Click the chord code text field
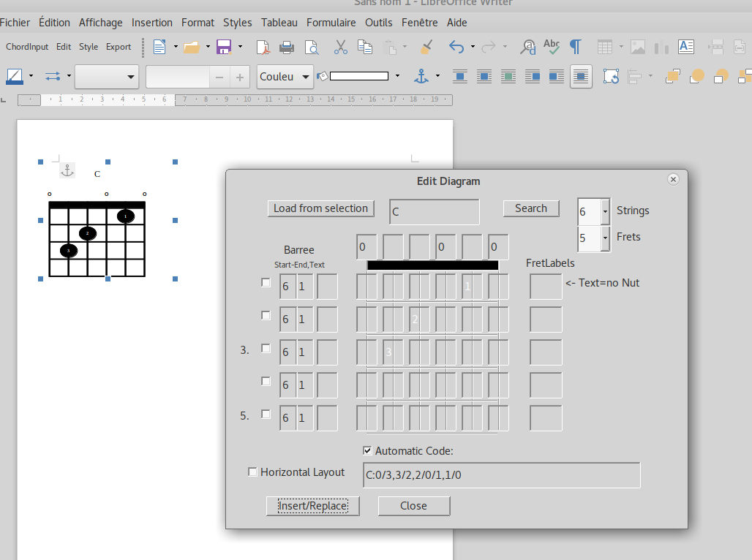 [x=501, y=475]
